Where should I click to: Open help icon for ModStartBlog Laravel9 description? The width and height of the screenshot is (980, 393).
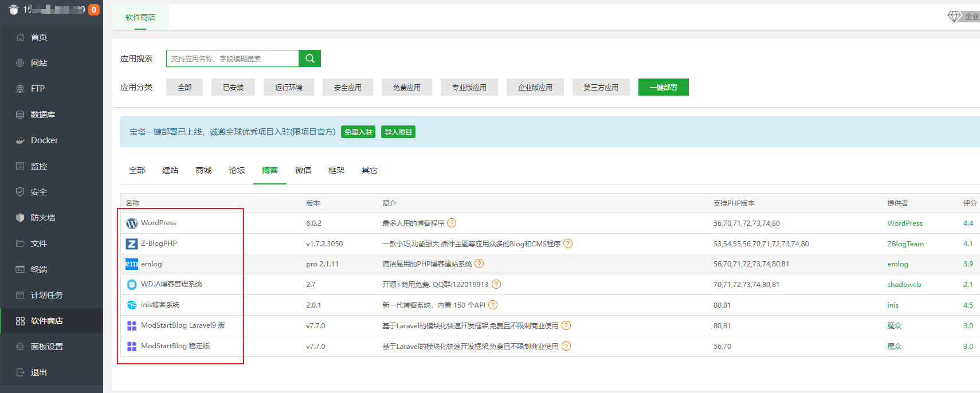(566, 325)
